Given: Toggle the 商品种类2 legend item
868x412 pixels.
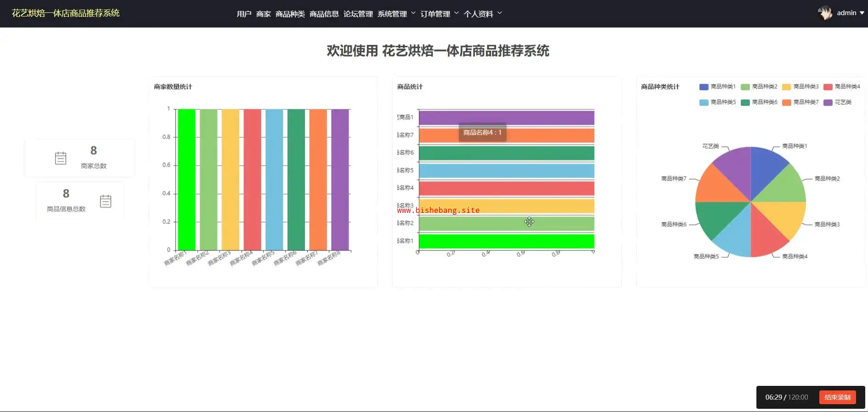Looking at the screenshot, I should tap(759, 87).
